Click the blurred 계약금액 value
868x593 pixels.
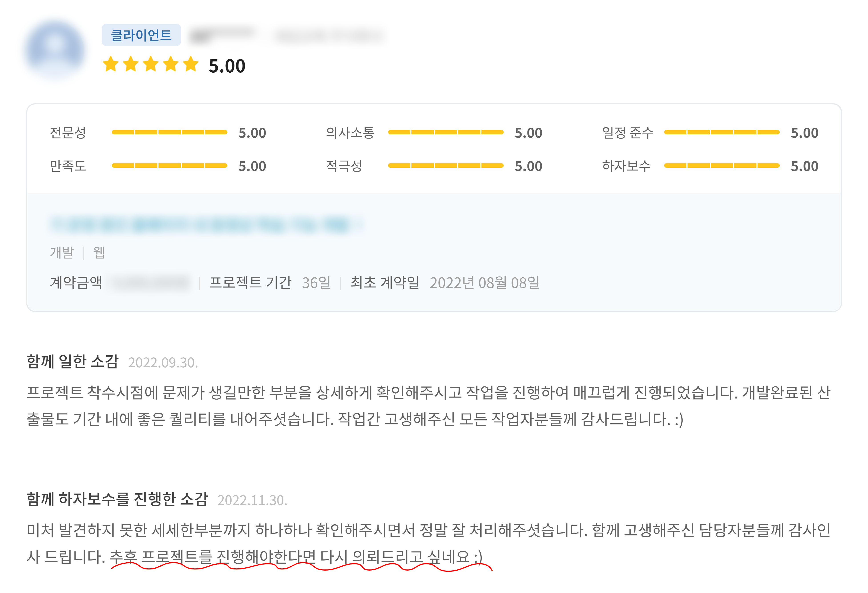pos(151,283)
